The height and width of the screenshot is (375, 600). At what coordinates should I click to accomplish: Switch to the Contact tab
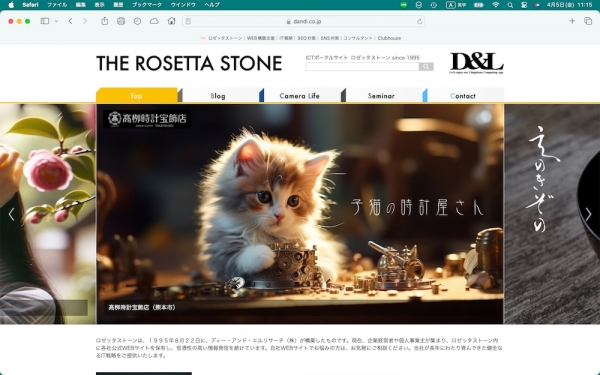coord(463,96)
